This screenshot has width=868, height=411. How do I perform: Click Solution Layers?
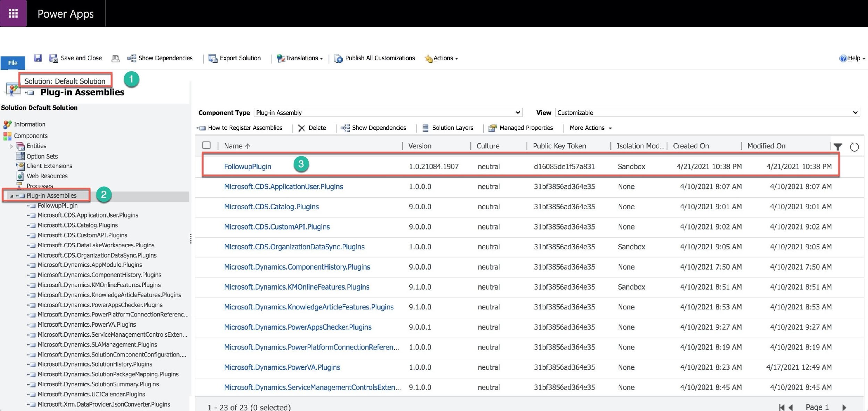click(448, 128)
